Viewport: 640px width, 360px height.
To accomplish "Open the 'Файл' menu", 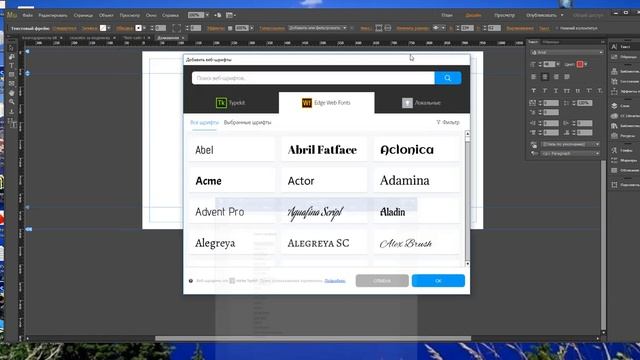I will click(27, 15).
